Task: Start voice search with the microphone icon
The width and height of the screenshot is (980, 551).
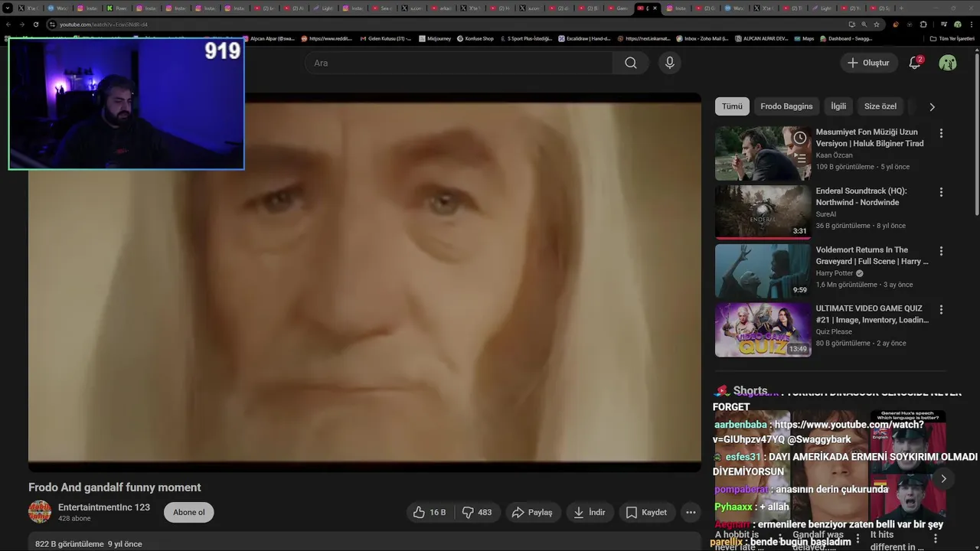Action: [670, 63]
